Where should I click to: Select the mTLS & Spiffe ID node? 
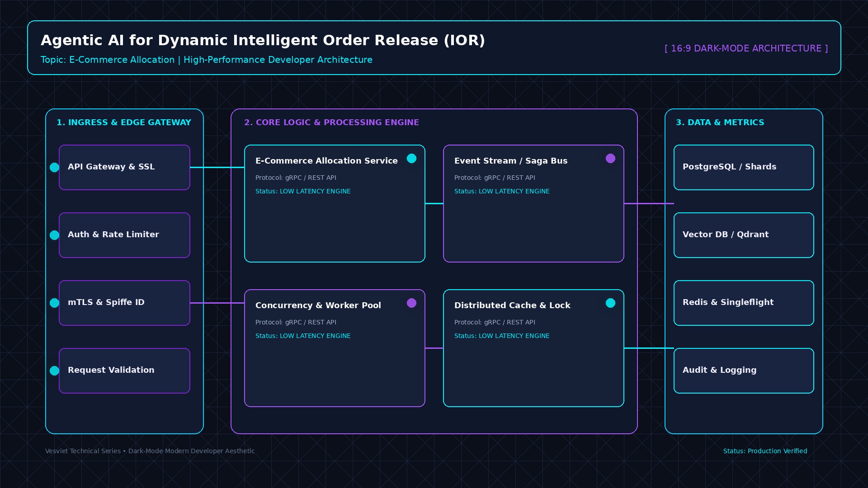(124, 303)
